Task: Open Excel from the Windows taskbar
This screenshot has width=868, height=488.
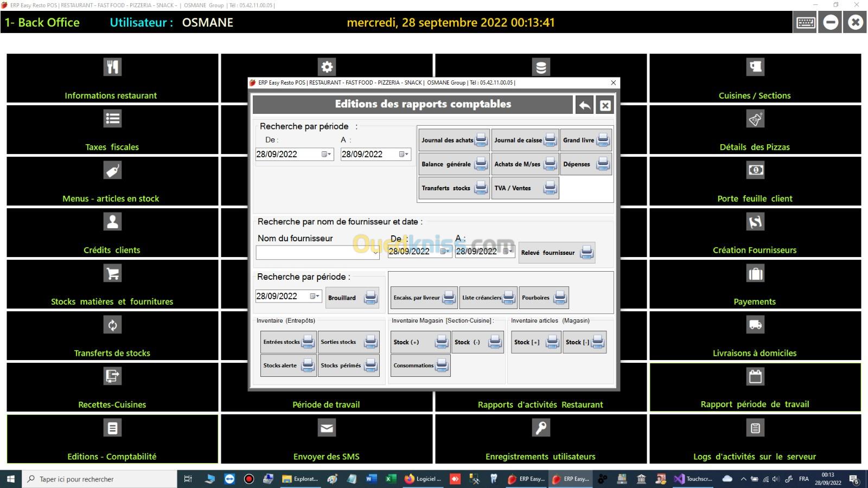Action: click(390, 479)
